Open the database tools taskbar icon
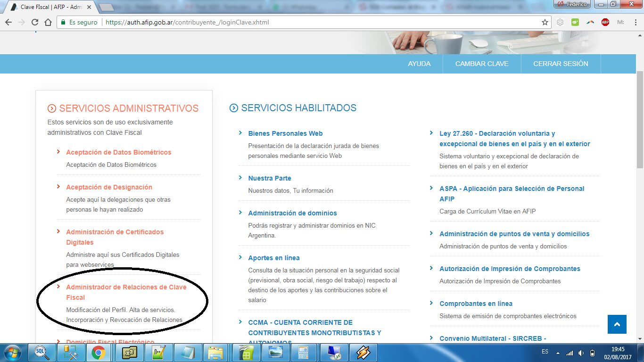The width and height of the screenshot is (644, 362). [x=70, y=353]
